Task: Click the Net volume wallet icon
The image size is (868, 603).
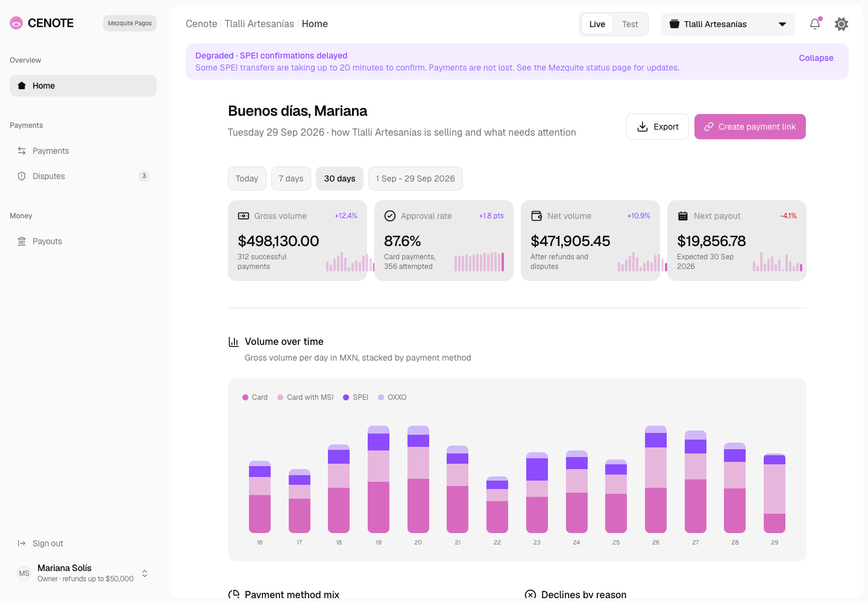Action: [536, 216]
